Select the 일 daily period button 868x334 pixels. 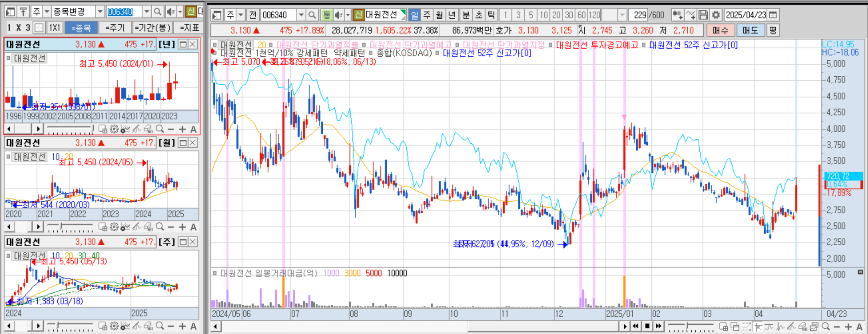point(414,15)
